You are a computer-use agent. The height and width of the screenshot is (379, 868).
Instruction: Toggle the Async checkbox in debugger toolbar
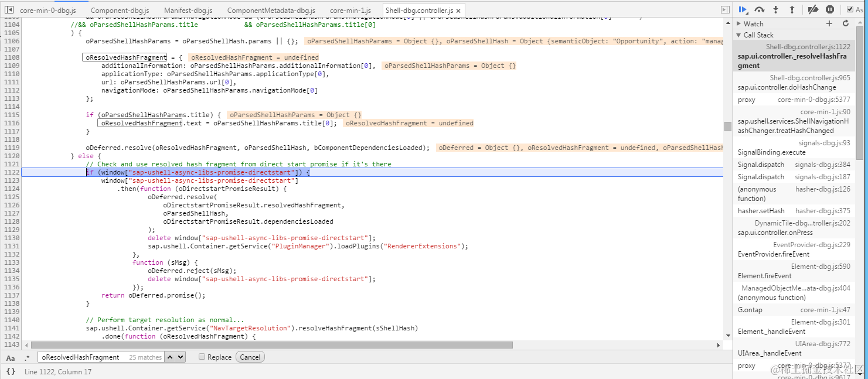tap(850, 9)
